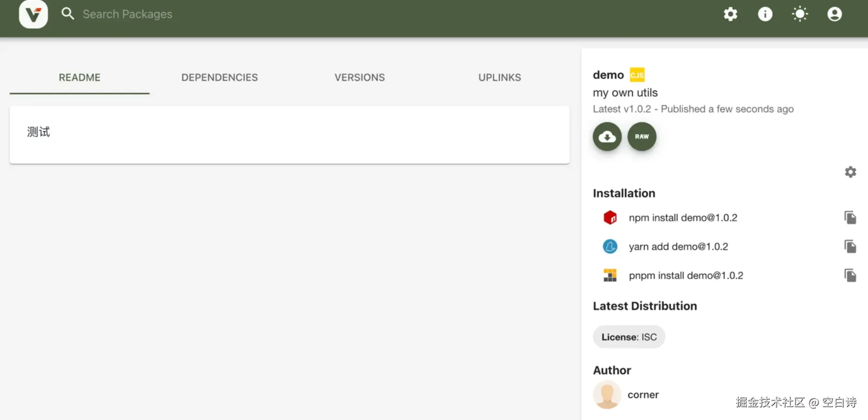Switch to the README tab
The height and width of the screenshot is (420, 868).
(80, 77)
